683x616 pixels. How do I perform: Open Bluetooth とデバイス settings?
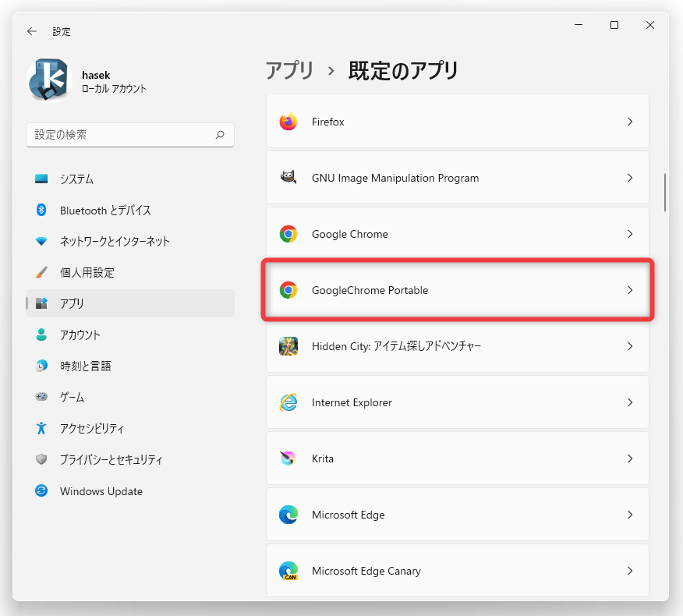coord(130,211)
